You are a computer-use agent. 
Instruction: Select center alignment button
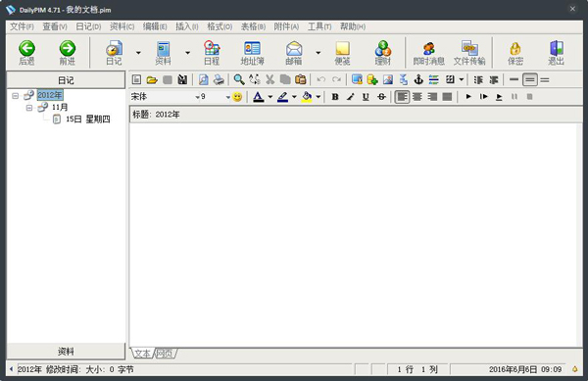pyautogui.click(x=417, y=97)
